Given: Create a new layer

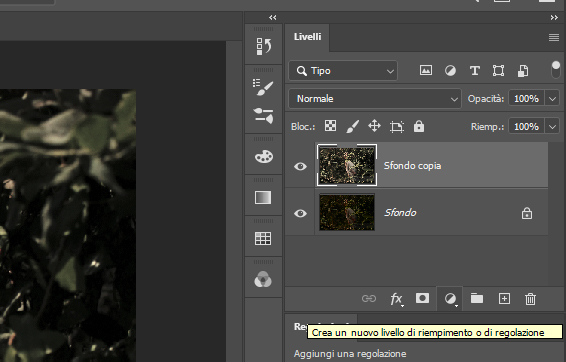Looking at the screenshot, I should (504, 298).
